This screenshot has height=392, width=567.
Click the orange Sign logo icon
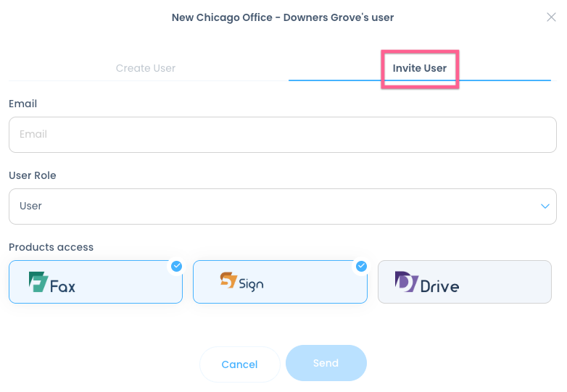(228, 280)
